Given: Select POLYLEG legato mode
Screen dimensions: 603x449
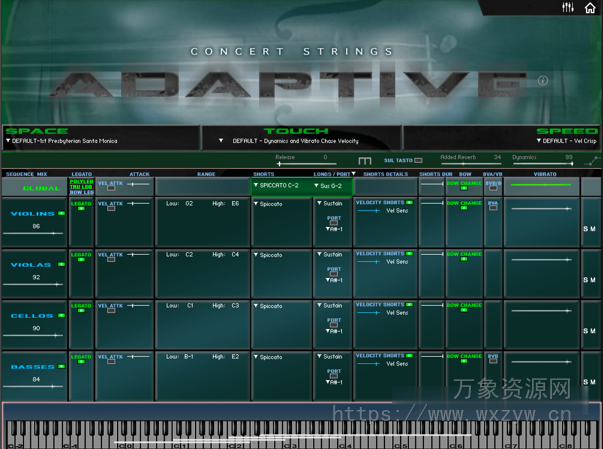Looking at the screenshot, I should click(x=82, y=181).
